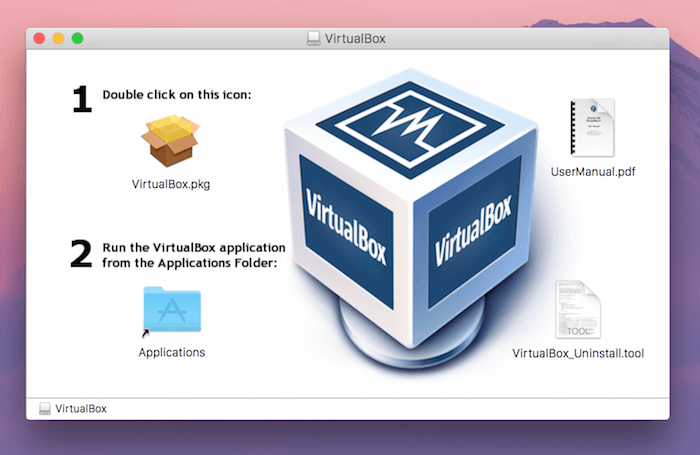
Task: Select the UserManual.pdf document icon
Action: point(592,127)
